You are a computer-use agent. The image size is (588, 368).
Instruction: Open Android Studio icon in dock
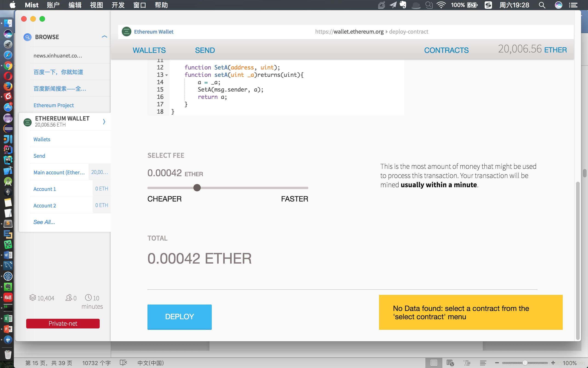pyautogui.click(x=8, y=181)
